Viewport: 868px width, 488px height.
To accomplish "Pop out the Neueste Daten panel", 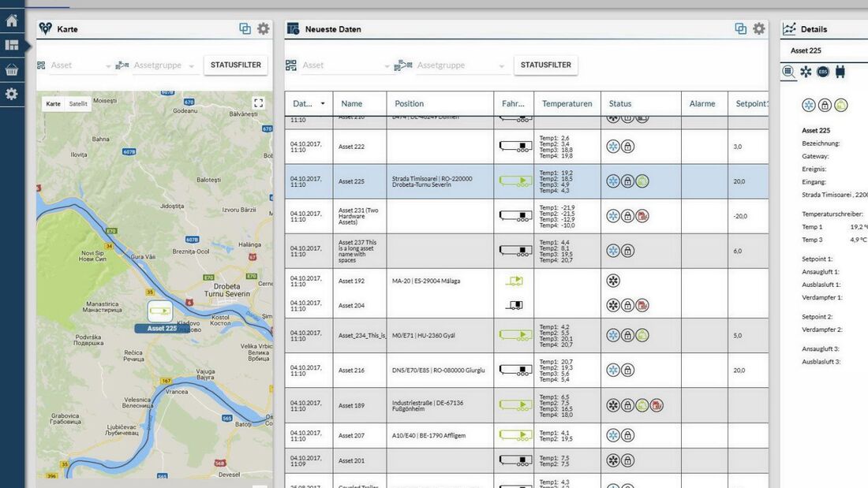I will (x=740, y=28).
